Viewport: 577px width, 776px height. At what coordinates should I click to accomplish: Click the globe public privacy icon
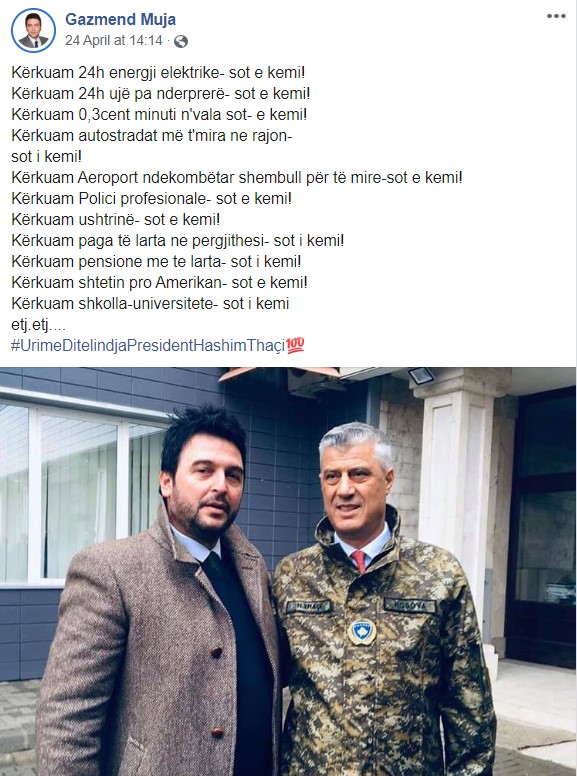(x=181, y=41)
